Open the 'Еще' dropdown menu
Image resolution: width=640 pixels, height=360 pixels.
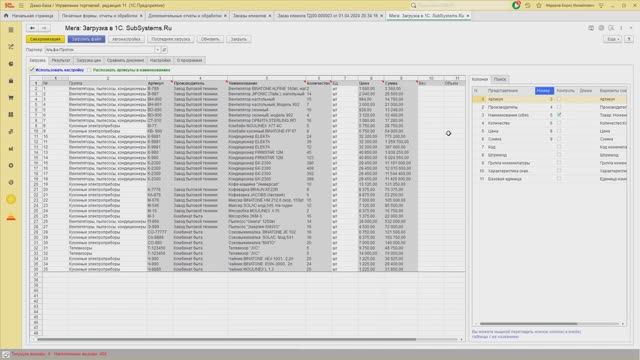coord(613,39)
